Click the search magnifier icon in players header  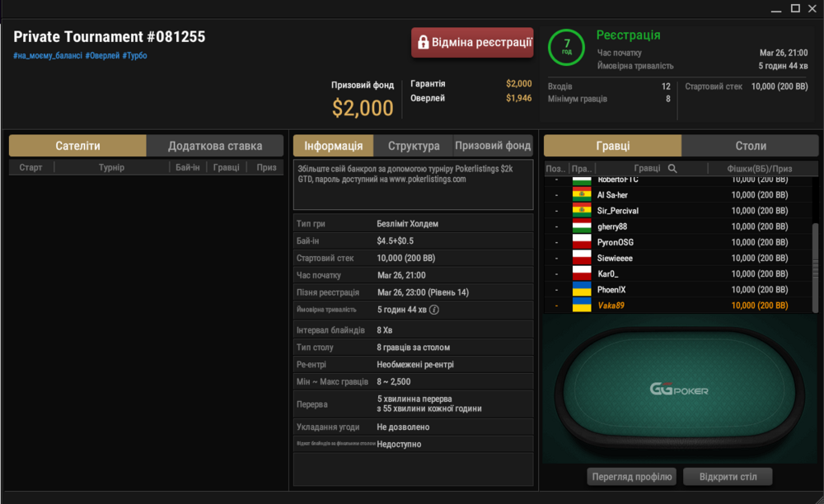tap(672, 169)
